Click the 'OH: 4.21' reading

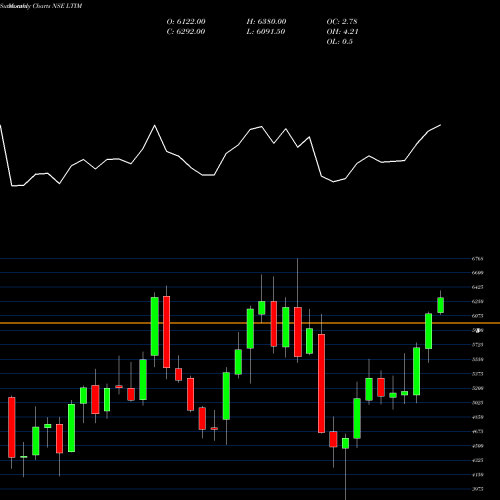342,32
